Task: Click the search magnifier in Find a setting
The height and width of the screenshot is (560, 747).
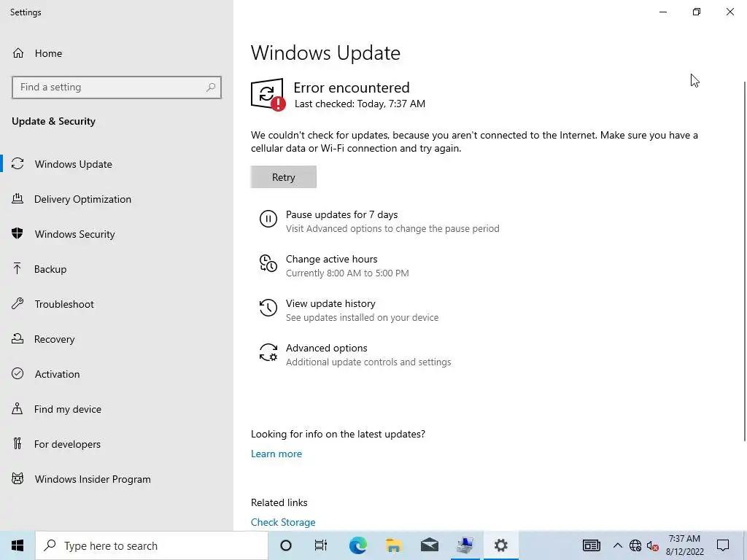Action: 211,87
